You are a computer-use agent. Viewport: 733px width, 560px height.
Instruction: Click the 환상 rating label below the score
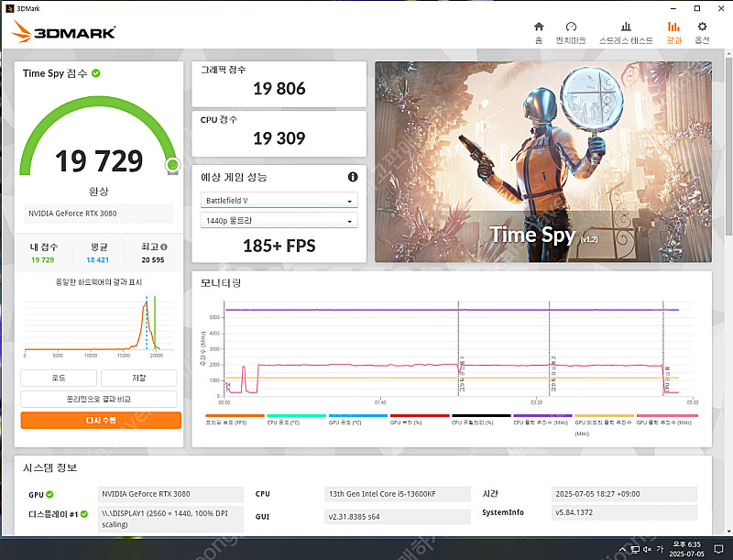click(99, 192)
